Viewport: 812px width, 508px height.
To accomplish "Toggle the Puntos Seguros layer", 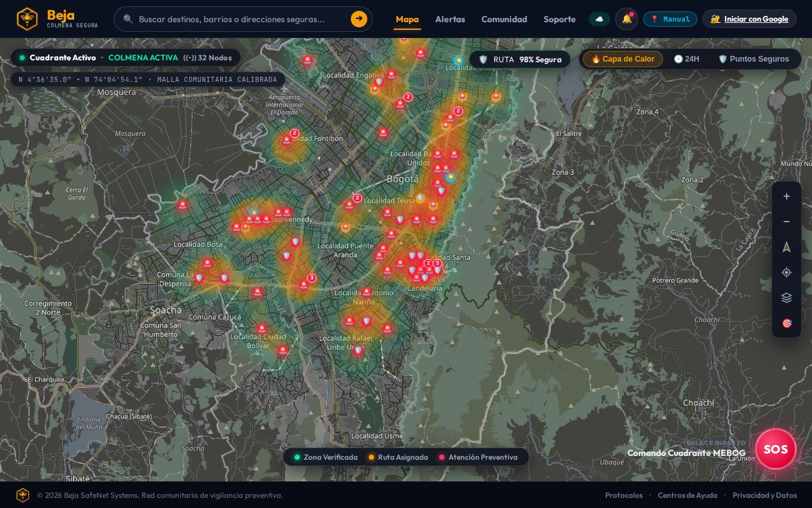I will click(x=754, y=59).
